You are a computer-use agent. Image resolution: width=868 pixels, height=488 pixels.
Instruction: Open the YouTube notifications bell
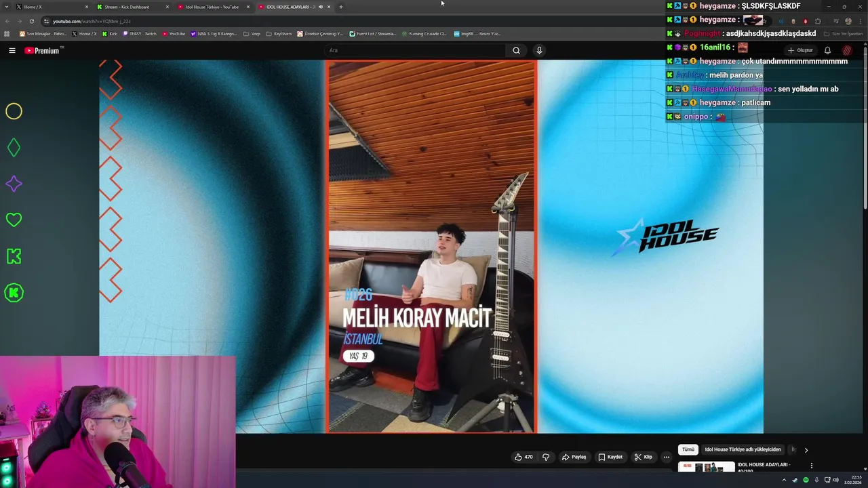click(827, 50)
